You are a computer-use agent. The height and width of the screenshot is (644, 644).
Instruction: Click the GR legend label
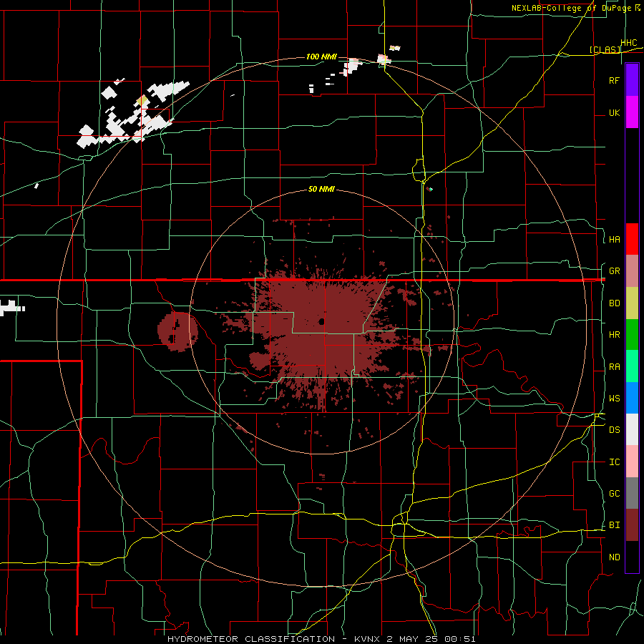[x=614, y=271]
